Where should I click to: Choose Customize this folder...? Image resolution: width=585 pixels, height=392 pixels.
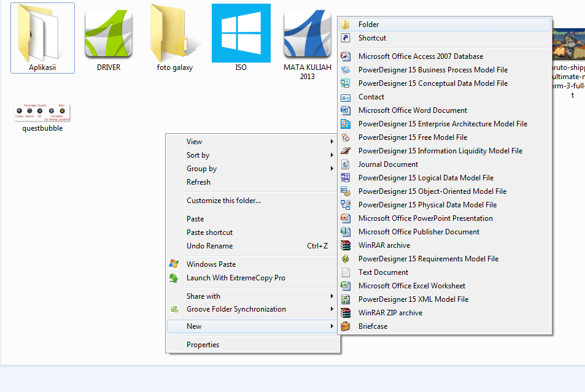pos(252,201)
